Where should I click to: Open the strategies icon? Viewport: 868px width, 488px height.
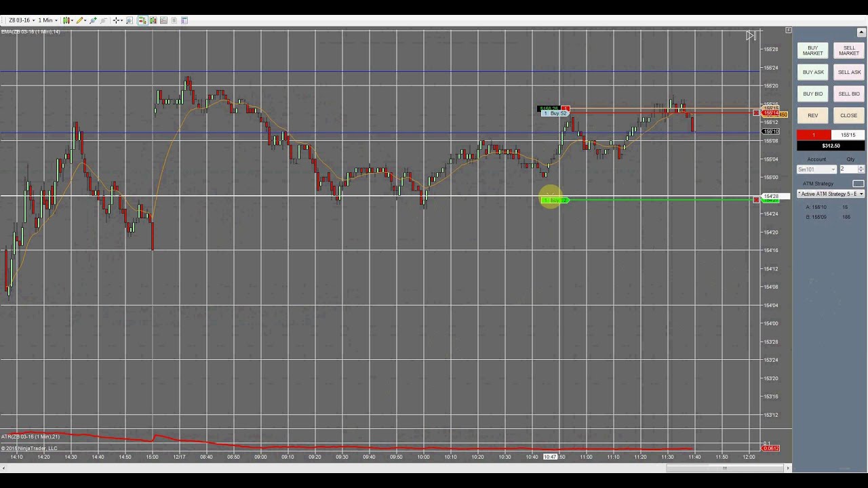tap(174, 20)
